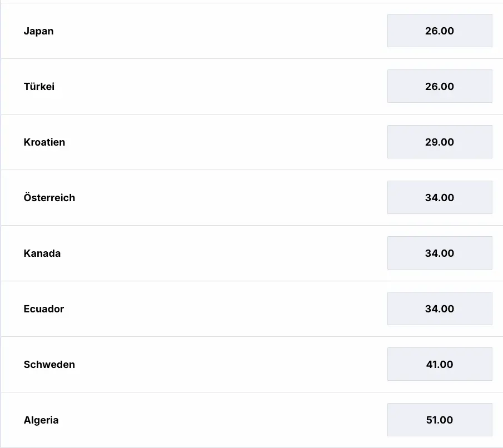Click the Japan team name
The width and height of the screenshot is (503, 448).
[x=38, y=31]
